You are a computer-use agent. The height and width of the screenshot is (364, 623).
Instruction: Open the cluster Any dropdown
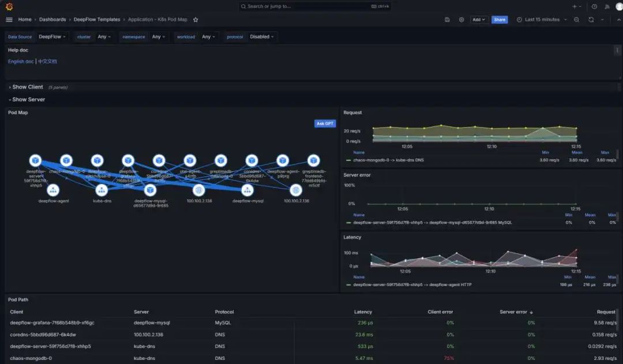click(x=104, y=36)
